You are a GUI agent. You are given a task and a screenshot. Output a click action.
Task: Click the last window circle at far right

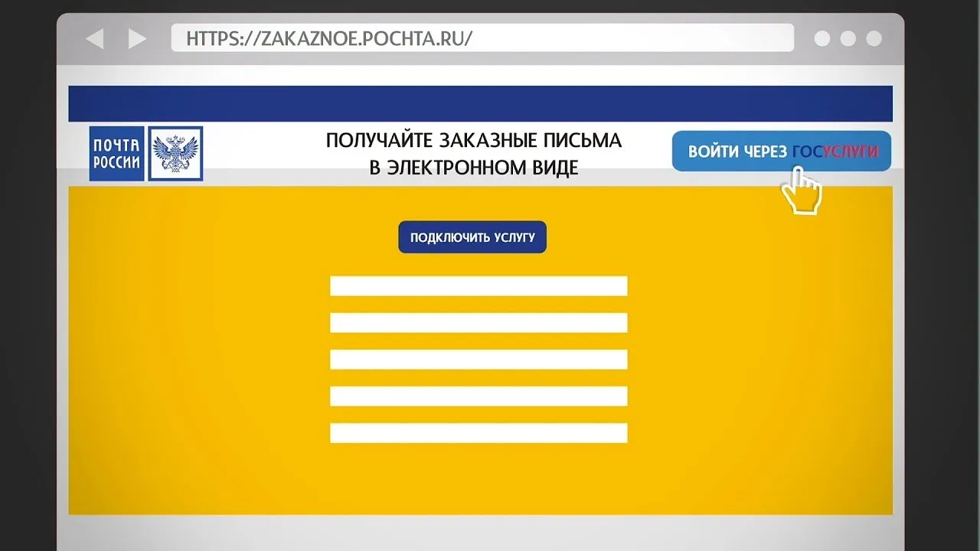pyautogui.click(x=874, y=38)
